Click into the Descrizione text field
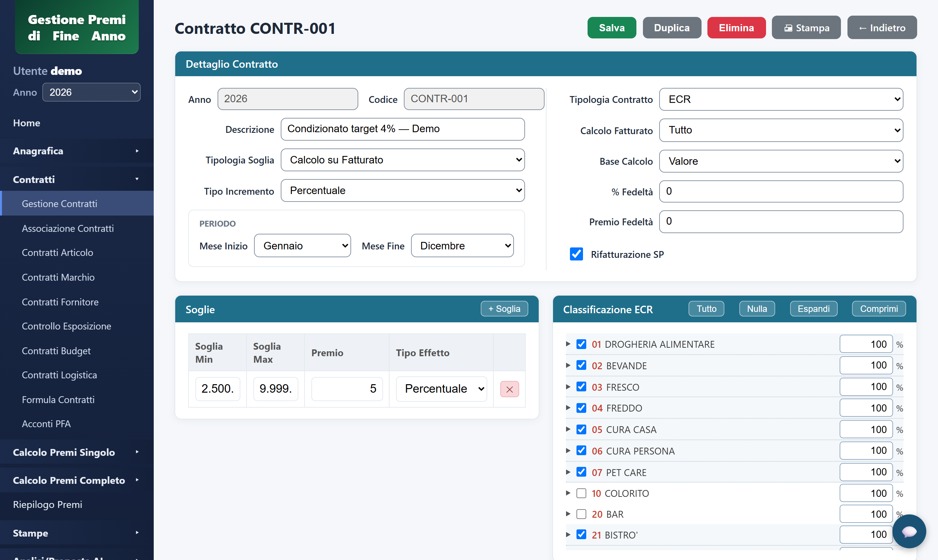Screen dimensions: 938x560 tap(402, 129)
